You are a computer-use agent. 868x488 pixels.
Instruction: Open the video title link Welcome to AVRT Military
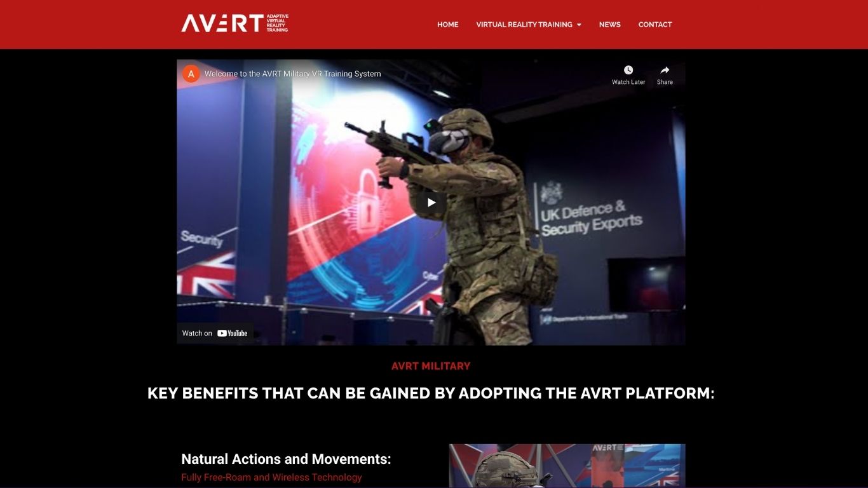click(292, 73)
